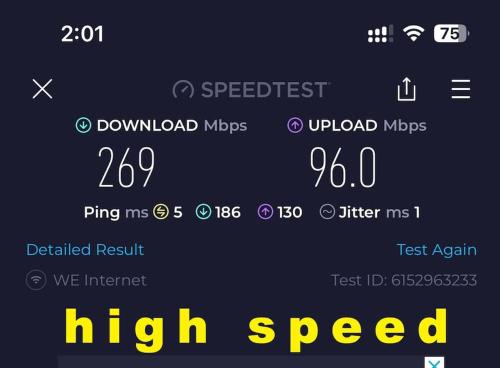Tap the Wi-Fi status bar icon

[x=413, y=33]
